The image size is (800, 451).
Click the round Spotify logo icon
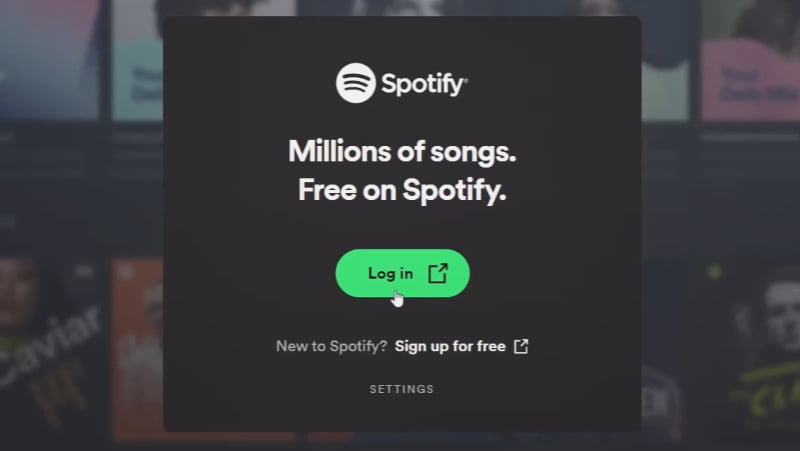356,83
